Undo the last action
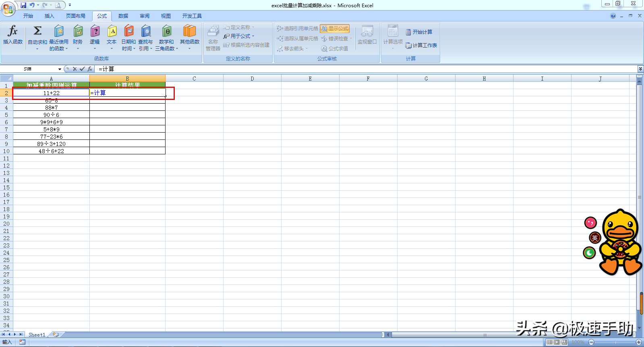This screenshot has width=644, height=347. coord(32,5)
